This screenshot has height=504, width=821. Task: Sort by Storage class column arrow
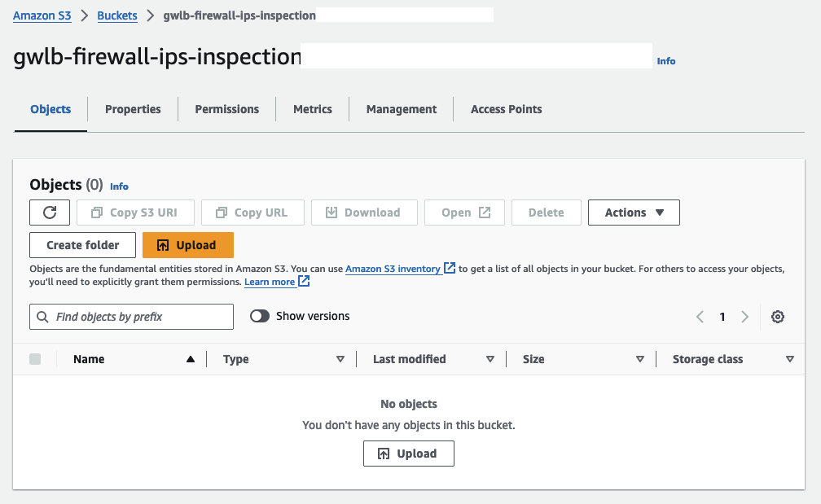pos(789,359)
